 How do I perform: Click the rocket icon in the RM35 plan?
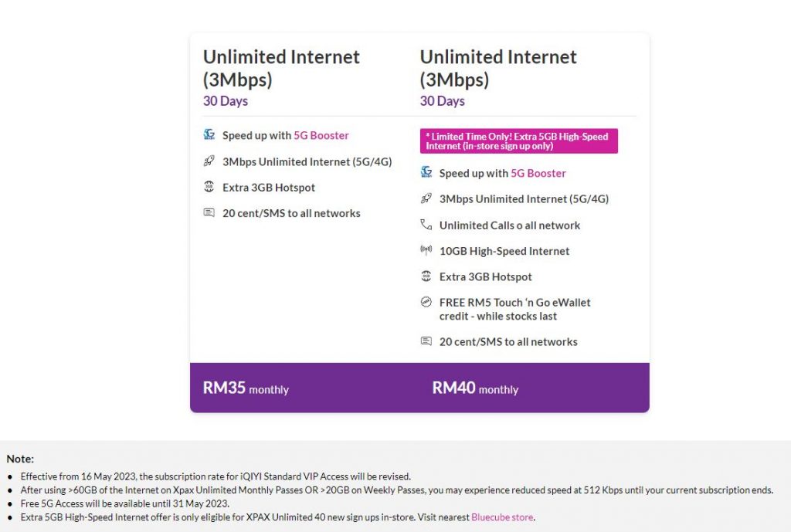point(209,161)
